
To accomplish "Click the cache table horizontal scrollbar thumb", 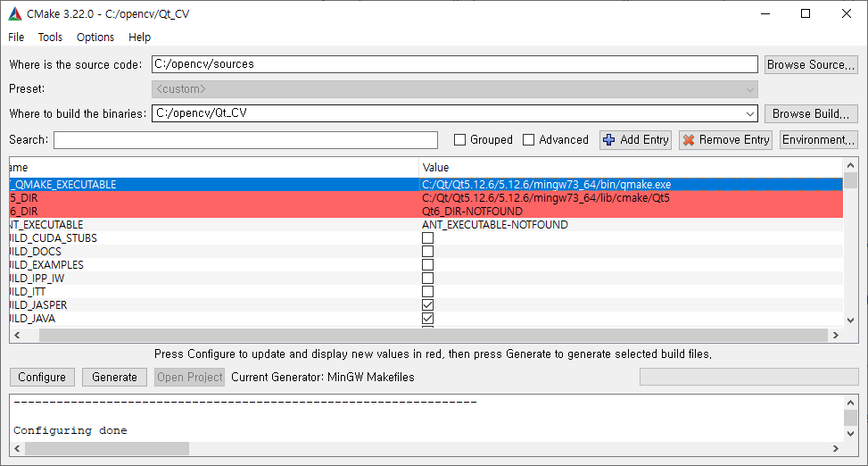I will (433, 336).
